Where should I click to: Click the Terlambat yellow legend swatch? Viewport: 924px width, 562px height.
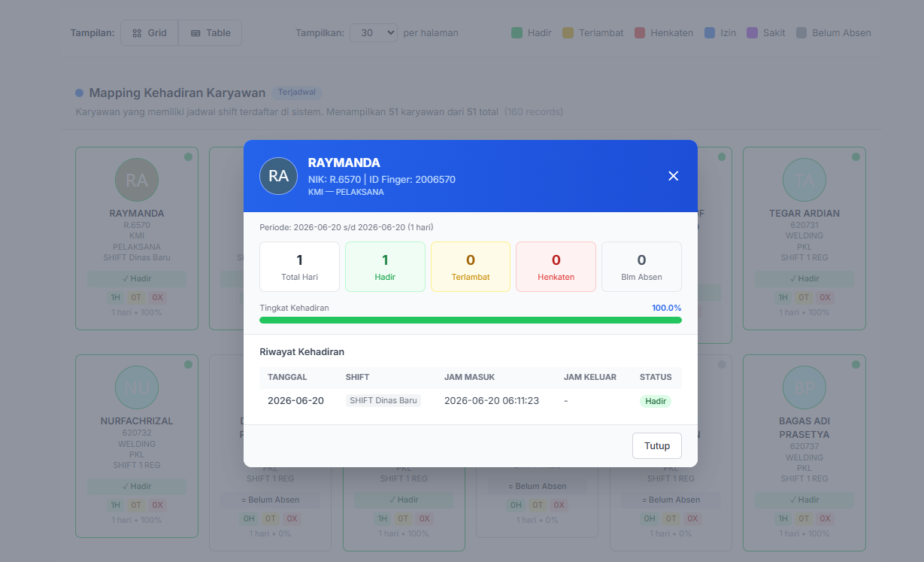[x=568, y=32]
